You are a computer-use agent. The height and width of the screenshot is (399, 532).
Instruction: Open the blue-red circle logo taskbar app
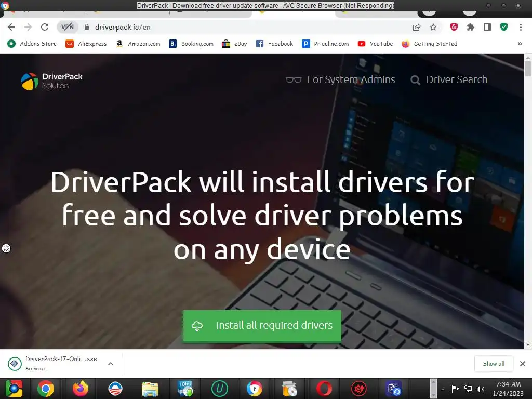[x=115, y=389]
